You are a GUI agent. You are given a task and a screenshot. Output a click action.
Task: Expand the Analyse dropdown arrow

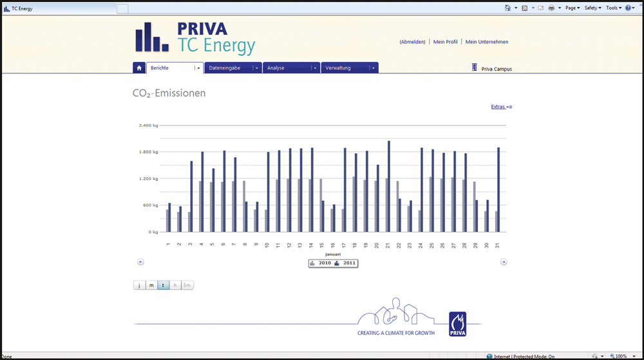316,68
